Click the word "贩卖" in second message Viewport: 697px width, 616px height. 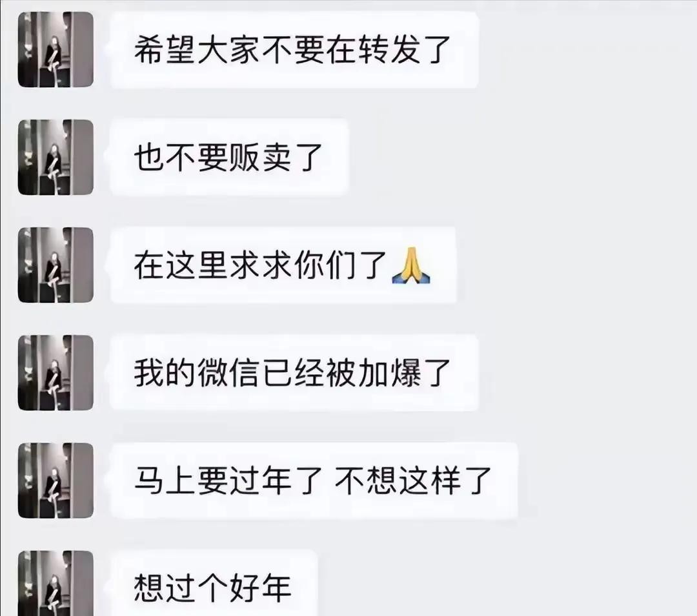pyautogui.click(x=260, y=158)
